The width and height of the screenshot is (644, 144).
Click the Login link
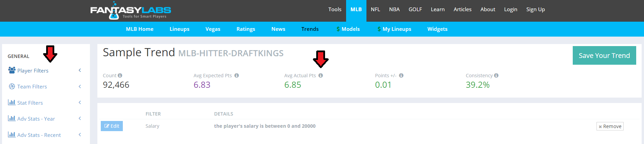click(511, 9)
